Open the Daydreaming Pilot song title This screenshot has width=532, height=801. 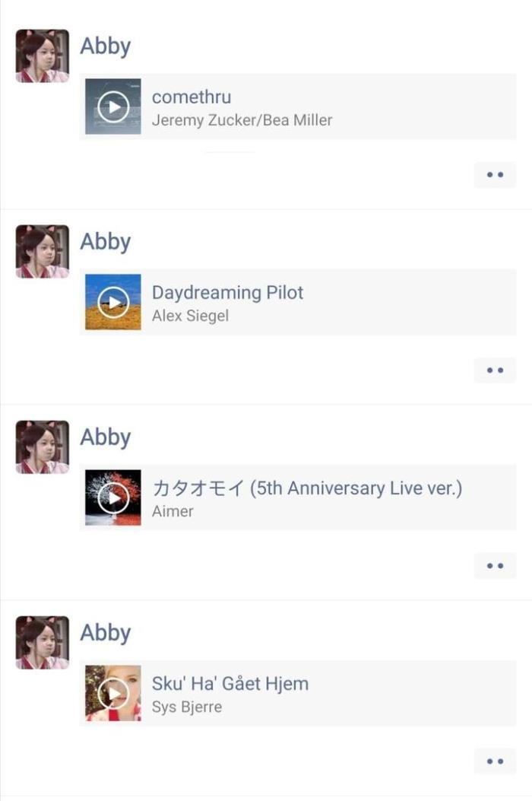pos(228,293)
